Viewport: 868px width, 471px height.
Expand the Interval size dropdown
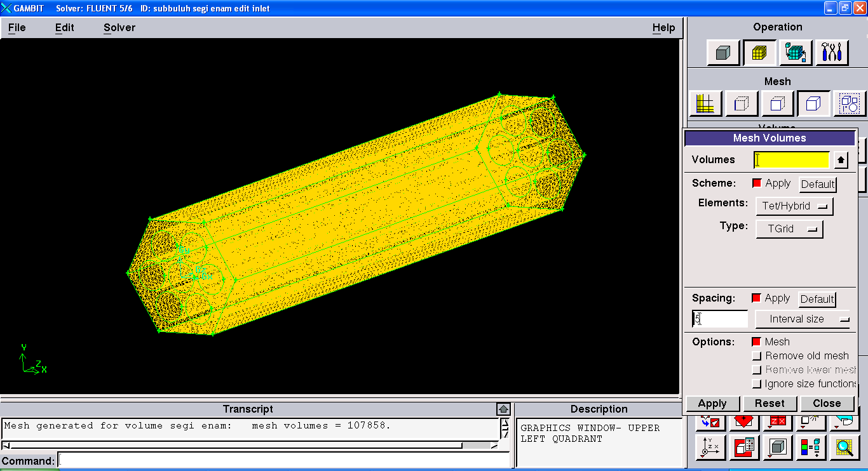[x=803, y=319]
